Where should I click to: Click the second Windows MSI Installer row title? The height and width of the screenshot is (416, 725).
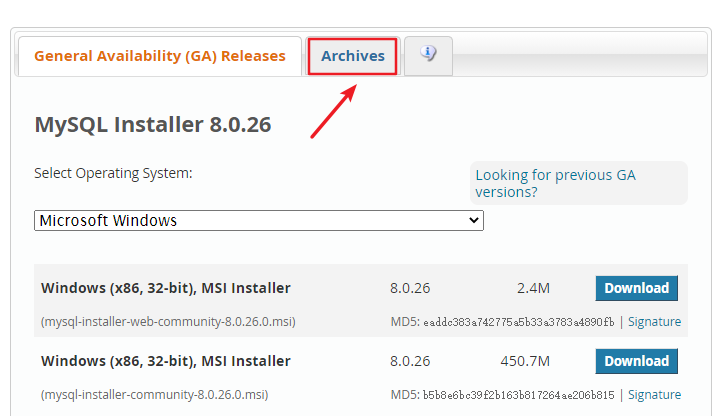coord(166,361)
